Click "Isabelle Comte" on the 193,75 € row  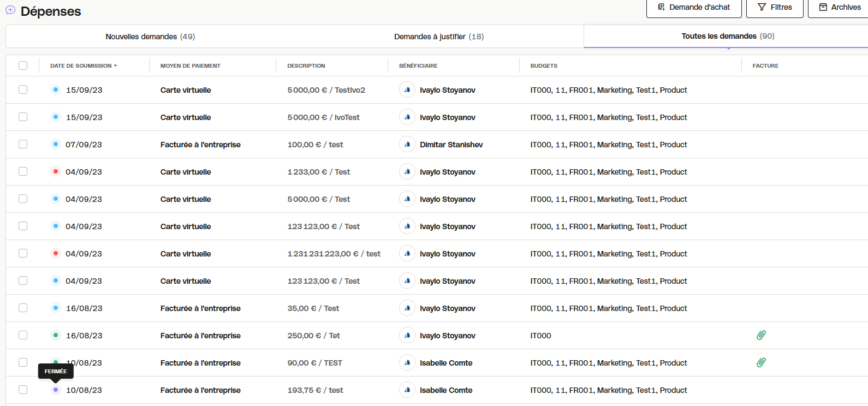pos(446,390)
